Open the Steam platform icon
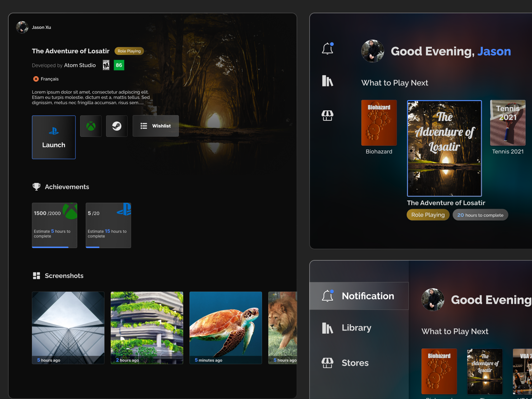This screenshot has width=532, height=399. [x=117, y=126]
